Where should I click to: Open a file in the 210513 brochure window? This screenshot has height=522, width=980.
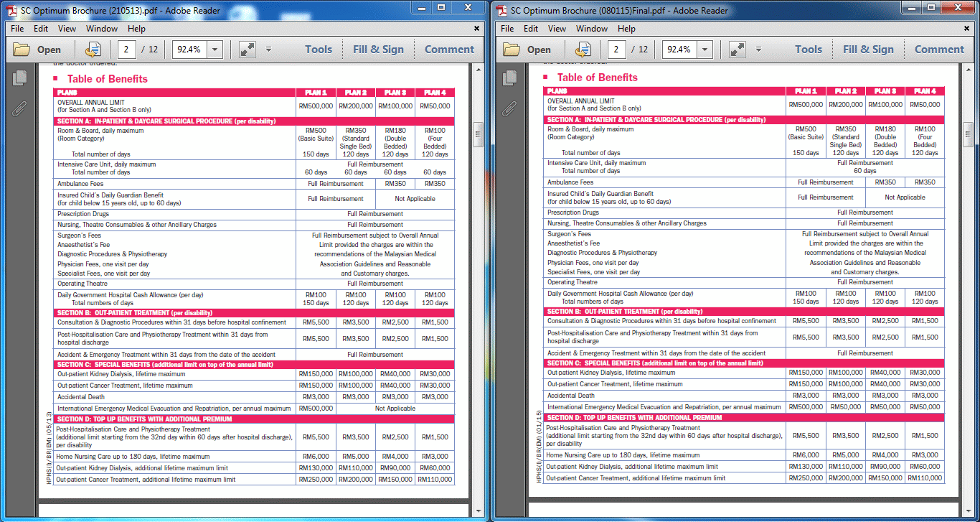coord(37,50)
